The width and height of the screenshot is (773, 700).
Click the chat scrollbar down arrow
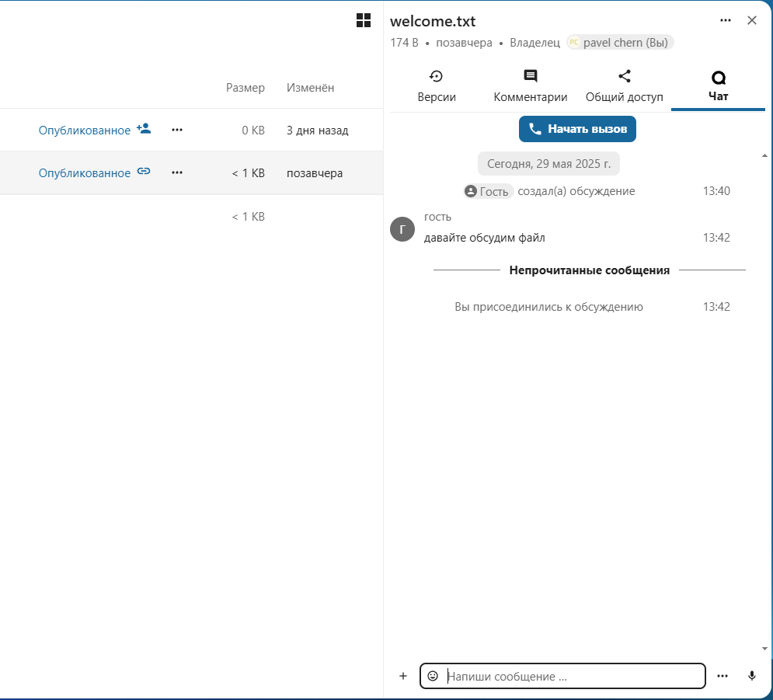(764, 648)
